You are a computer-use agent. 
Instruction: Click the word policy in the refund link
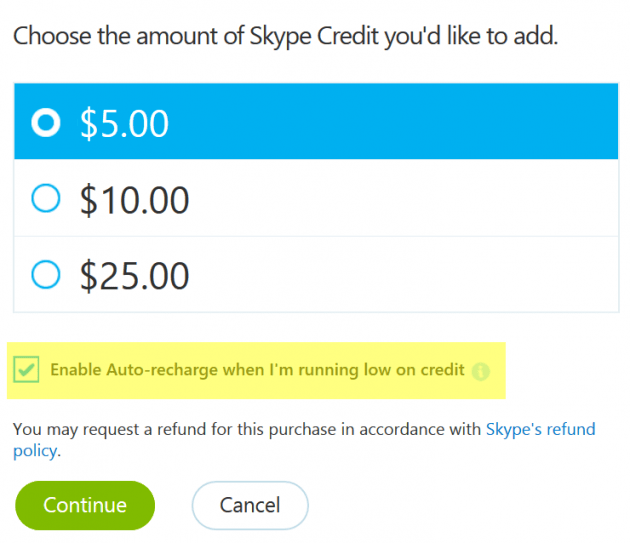tap(35, 451)
